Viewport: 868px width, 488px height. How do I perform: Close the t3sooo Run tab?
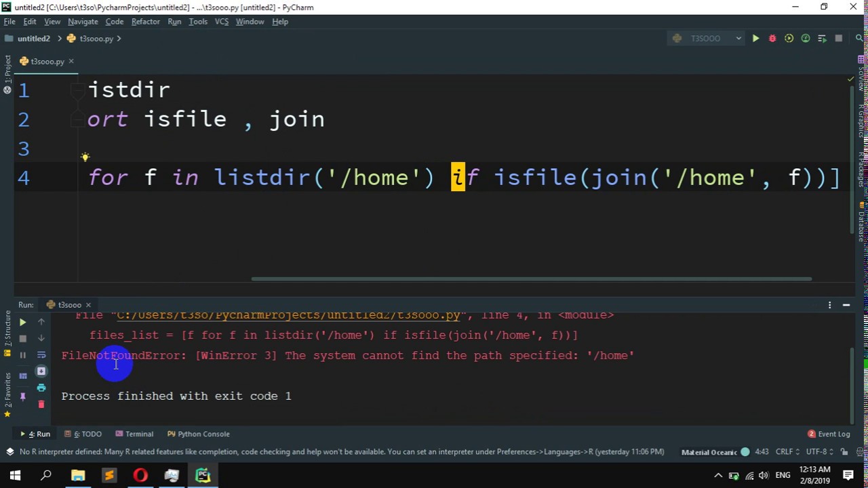[88, 305]
